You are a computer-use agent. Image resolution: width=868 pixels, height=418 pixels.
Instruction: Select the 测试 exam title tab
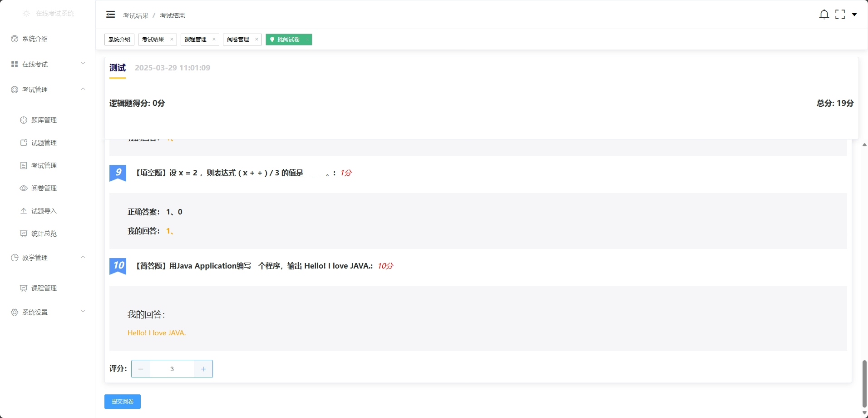(x=118, y=68)
